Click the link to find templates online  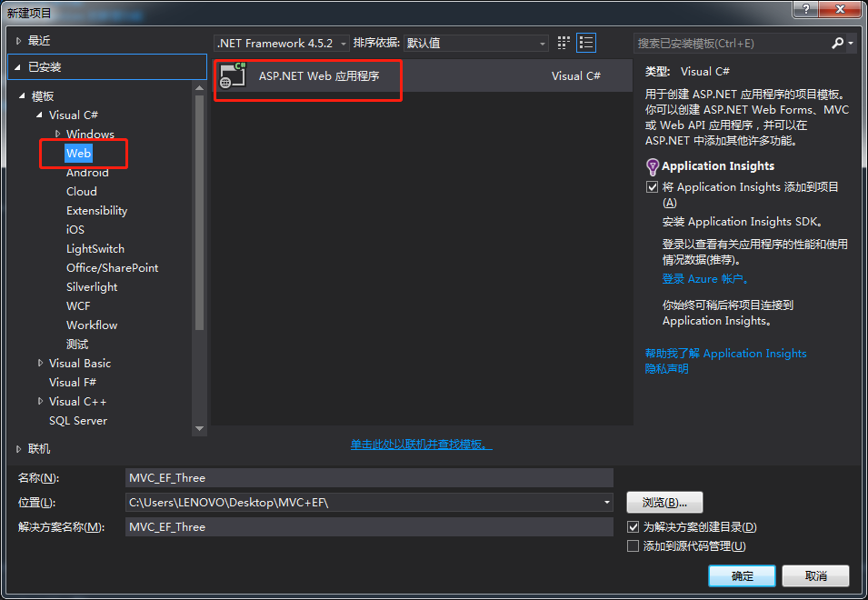[x=421, y=445]
